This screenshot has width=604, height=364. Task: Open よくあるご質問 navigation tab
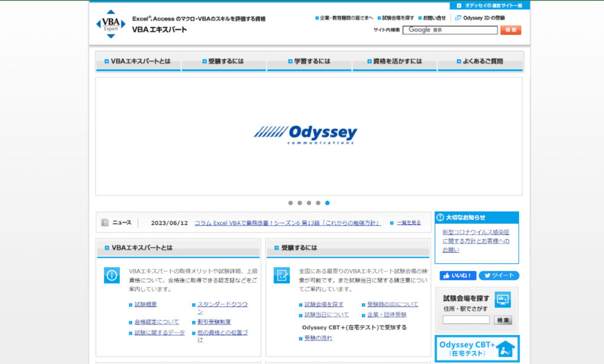coord(480,61)
